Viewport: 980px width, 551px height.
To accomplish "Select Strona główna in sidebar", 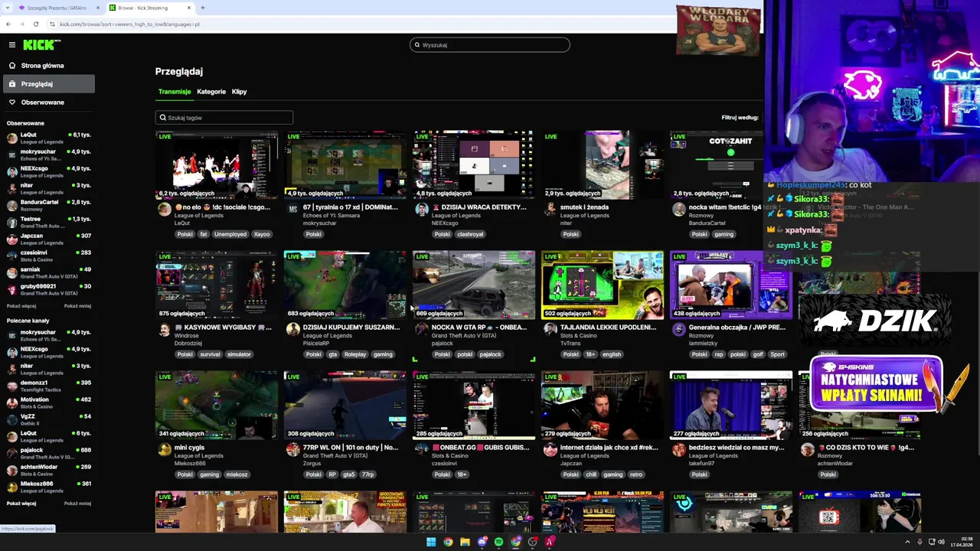I will (48, 65).
